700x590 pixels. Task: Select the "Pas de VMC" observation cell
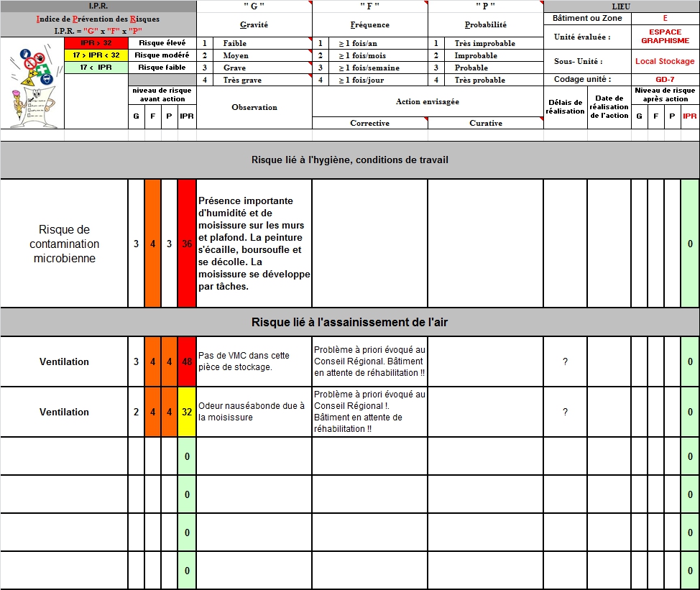pyautogui.click(x=254, y=361)
